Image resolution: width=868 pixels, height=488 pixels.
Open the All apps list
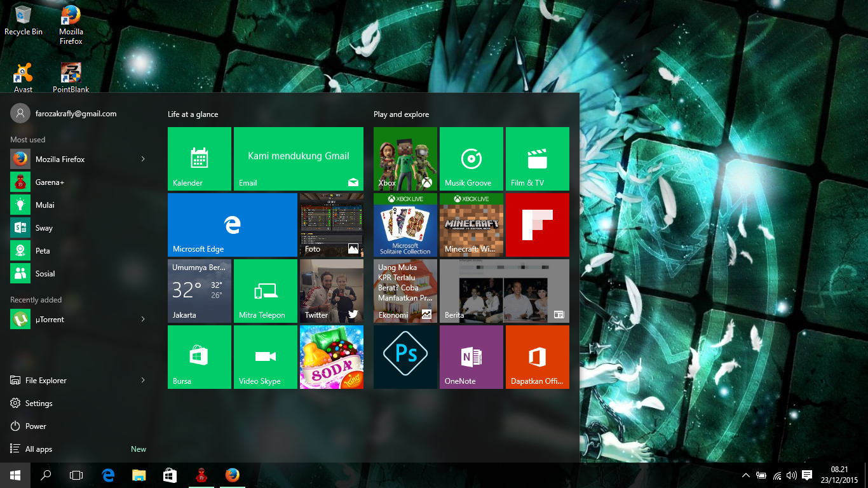[39, 449]
